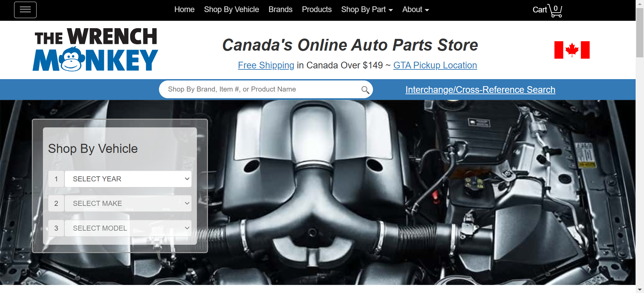This screenshot has height=293, width=644.
Task: Open the Products page
Action: (317, 10)
